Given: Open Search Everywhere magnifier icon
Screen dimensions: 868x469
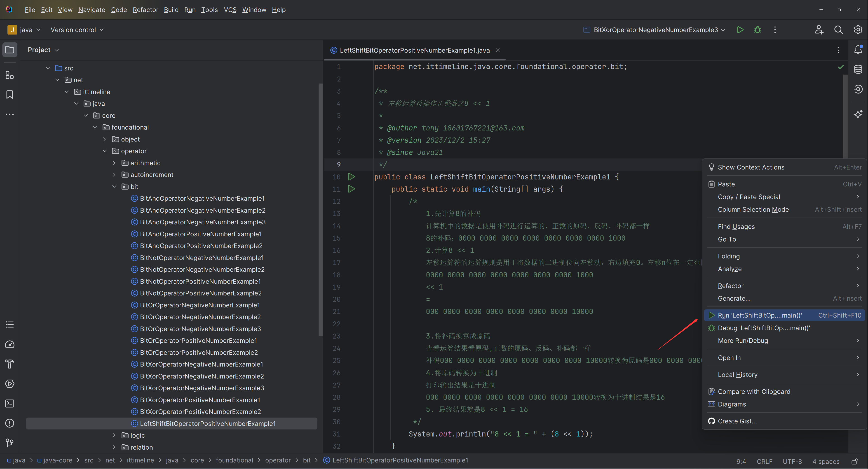Looking at the screenshot, I should point(838,30).
